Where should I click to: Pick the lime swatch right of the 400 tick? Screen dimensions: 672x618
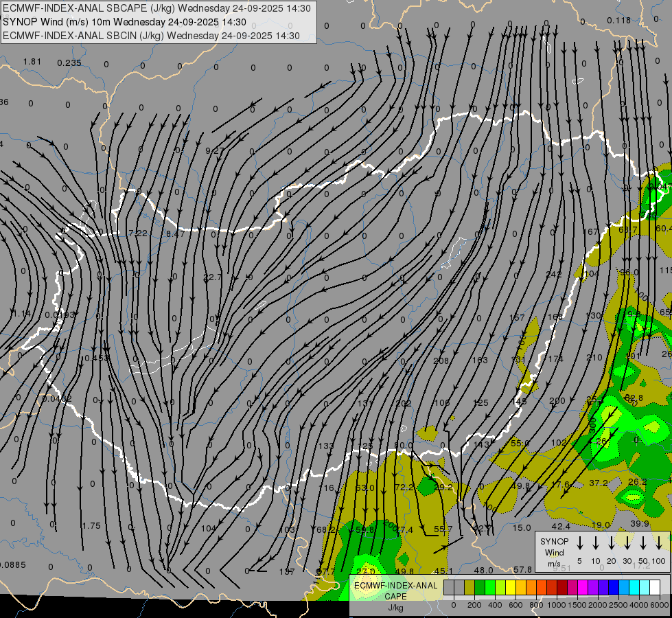(x=500, y=587)
